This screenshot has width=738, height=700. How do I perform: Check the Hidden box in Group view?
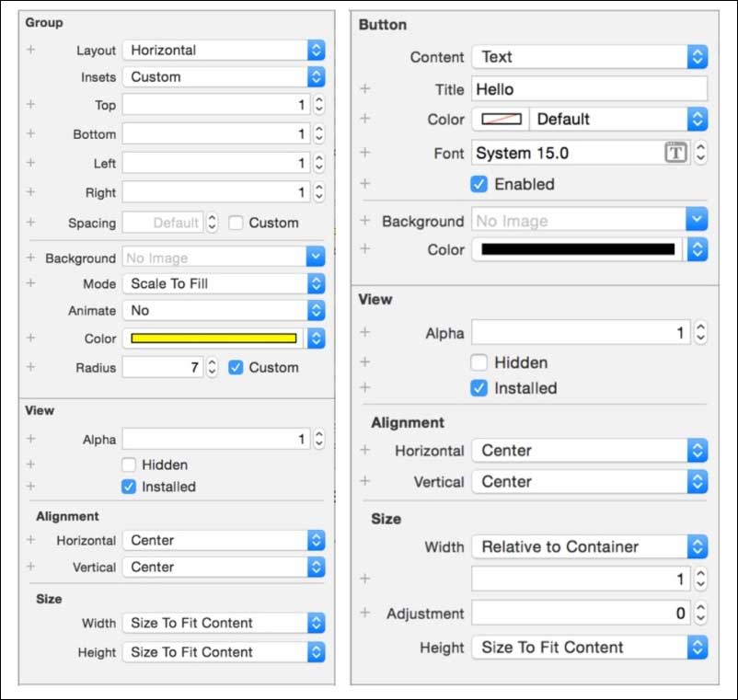point(130,465)
